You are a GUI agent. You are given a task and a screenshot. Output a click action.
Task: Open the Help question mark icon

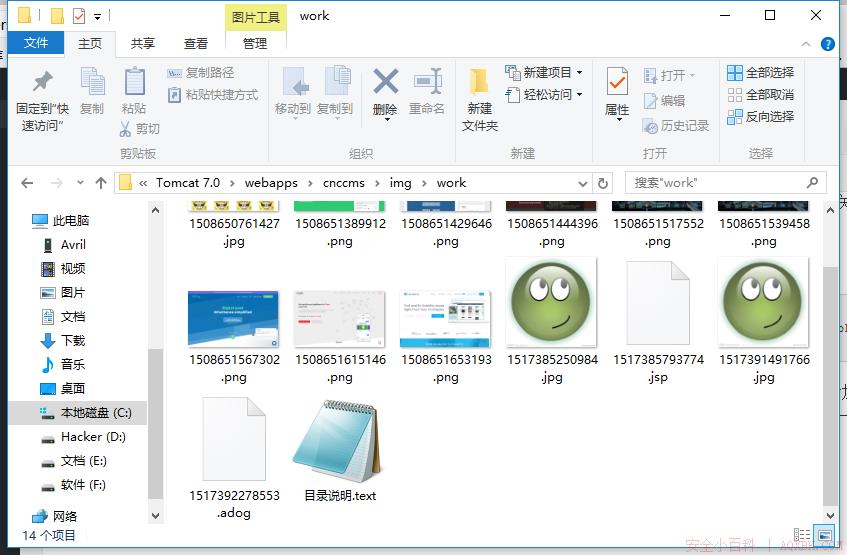click(828, 44)
